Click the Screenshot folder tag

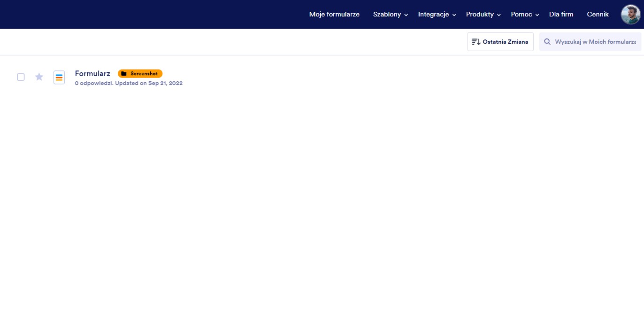point(140,74)
